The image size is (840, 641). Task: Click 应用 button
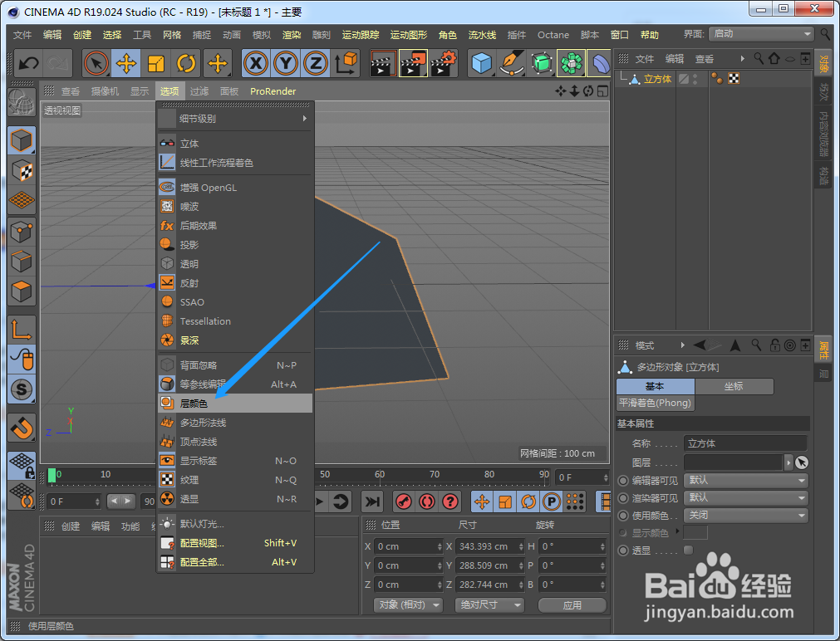572,605
